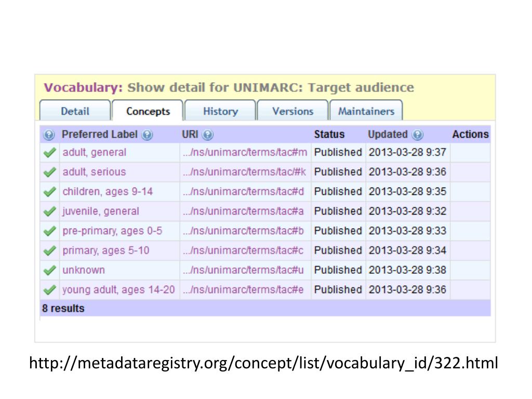Click the '8 results' footer text

[x=63, y=309]
